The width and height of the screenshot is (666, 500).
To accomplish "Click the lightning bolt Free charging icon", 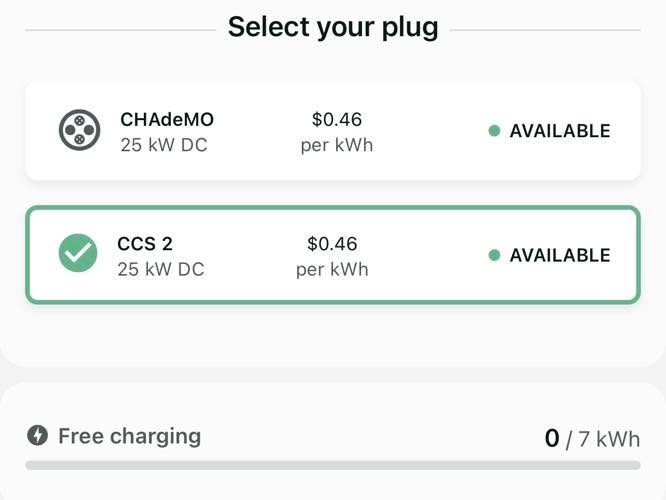I will [x=37, y=435].
